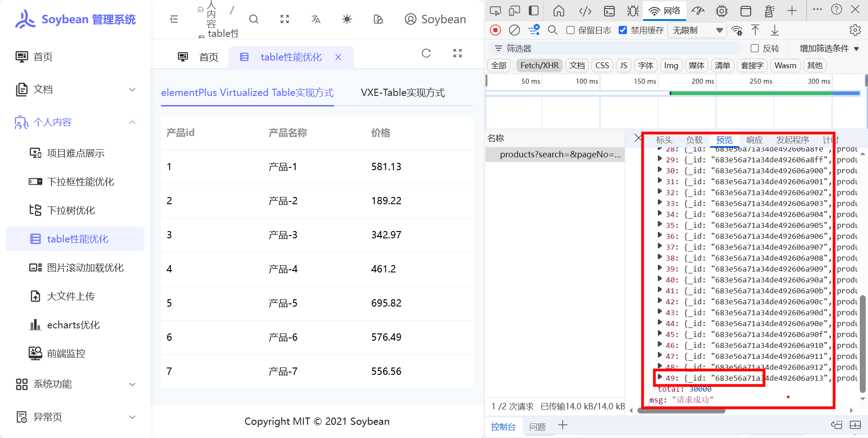Reload the page with the refresh icon
Screen dimensions: 868x438
(x=426, y=53)
